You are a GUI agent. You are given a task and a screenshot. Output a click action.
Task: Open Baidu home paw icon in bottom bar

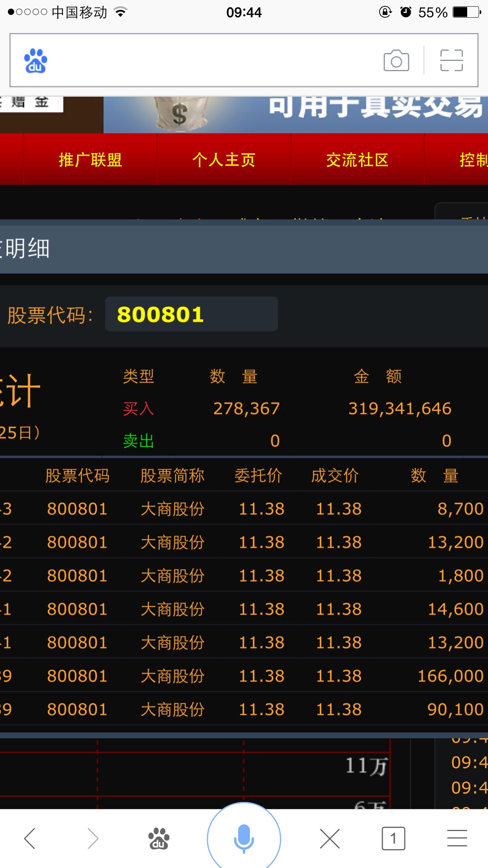coord(158,838)
